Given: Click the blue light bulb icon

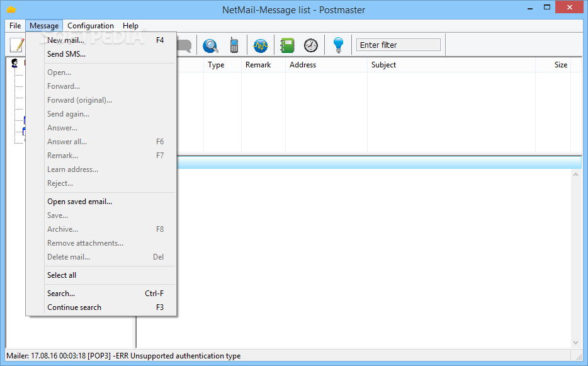Looking at the screenshot, I should [338, 45].
